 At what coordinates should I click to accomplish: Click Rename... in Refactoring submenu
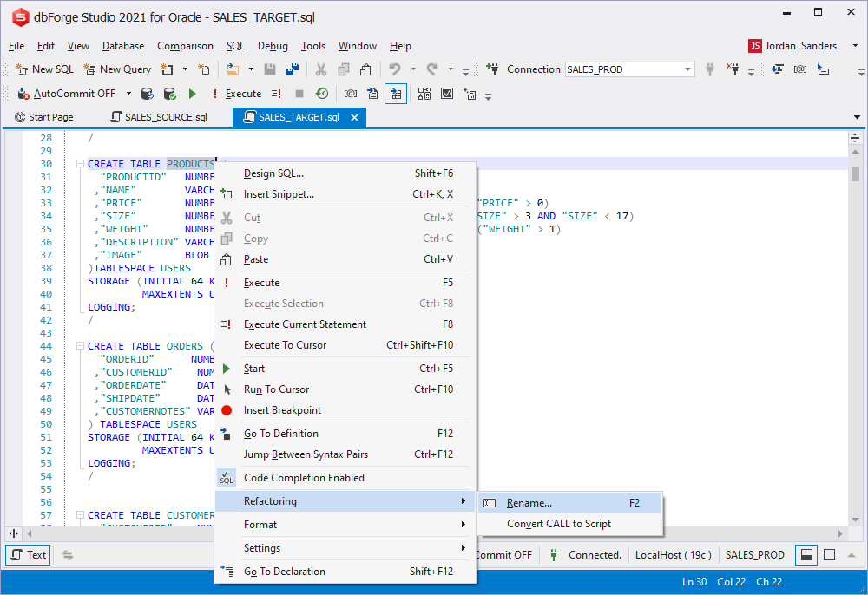(x=569, y=503)
